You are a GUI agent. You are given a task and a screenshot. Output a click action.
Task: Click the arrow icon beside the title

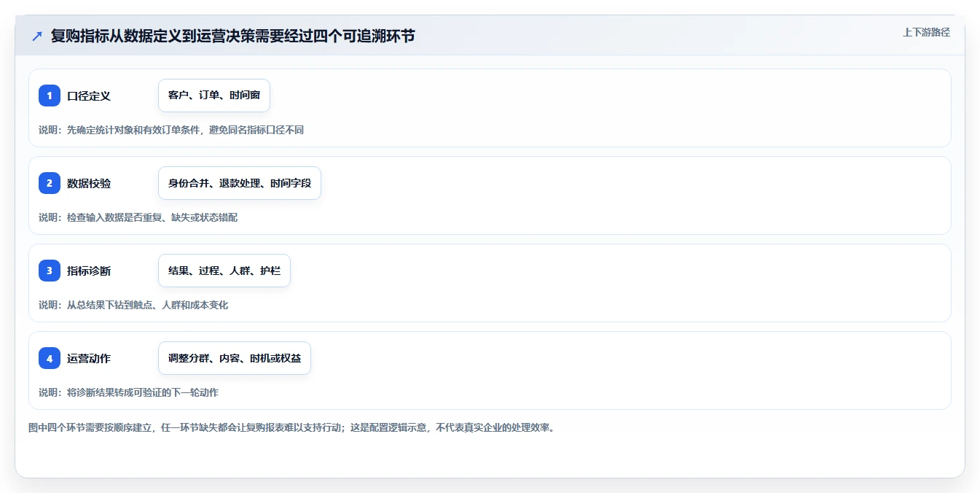click(37, 36)
